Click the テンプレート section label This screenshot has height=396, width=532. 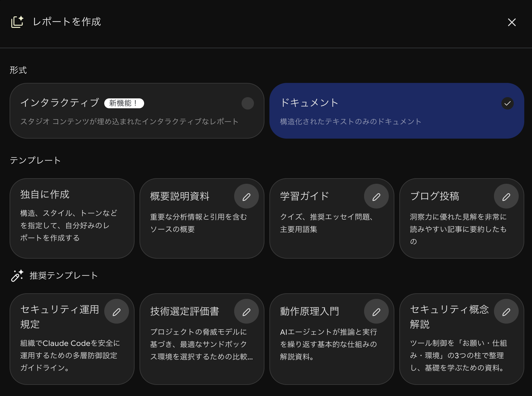pos(35,160)
